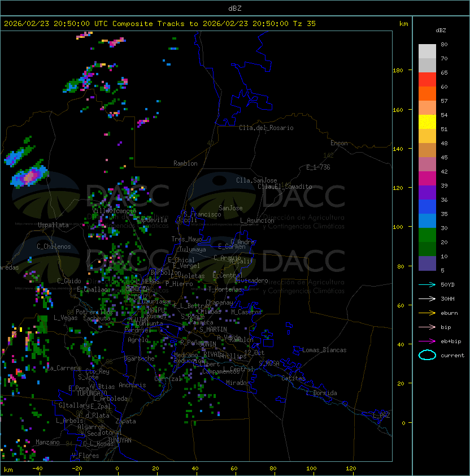Click the white 30HM track arrow in legend
The image size is (470, 476).
click(x=427, y=298)
